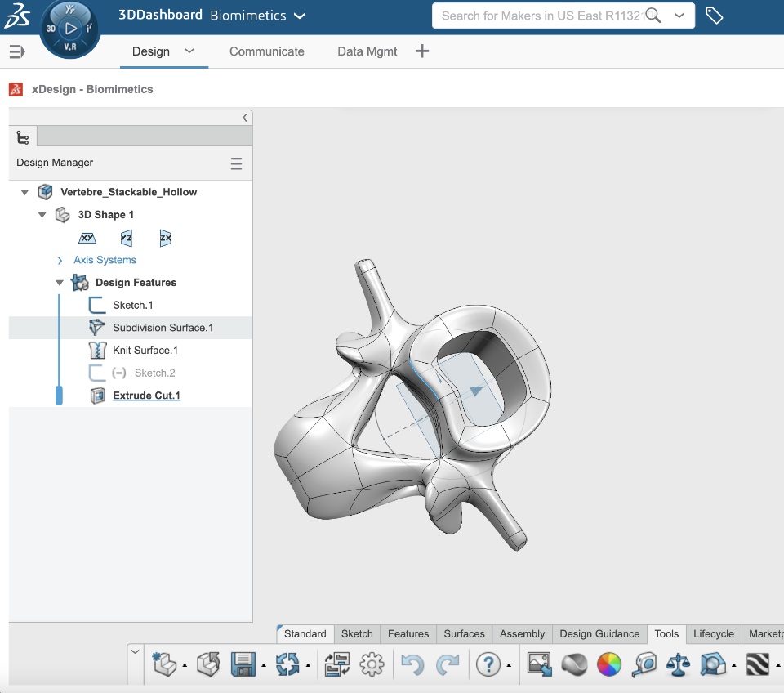Switch to the Features action bar tab
784x693 pixels.
408,634
